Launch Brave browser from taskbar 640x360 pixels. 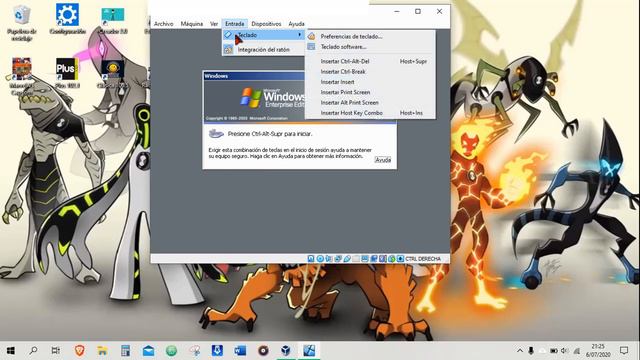point(80,351)
